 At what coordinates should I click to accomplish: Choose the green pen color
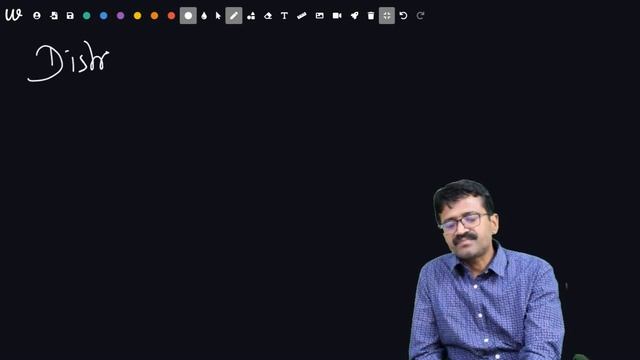[x=87, y=16]
